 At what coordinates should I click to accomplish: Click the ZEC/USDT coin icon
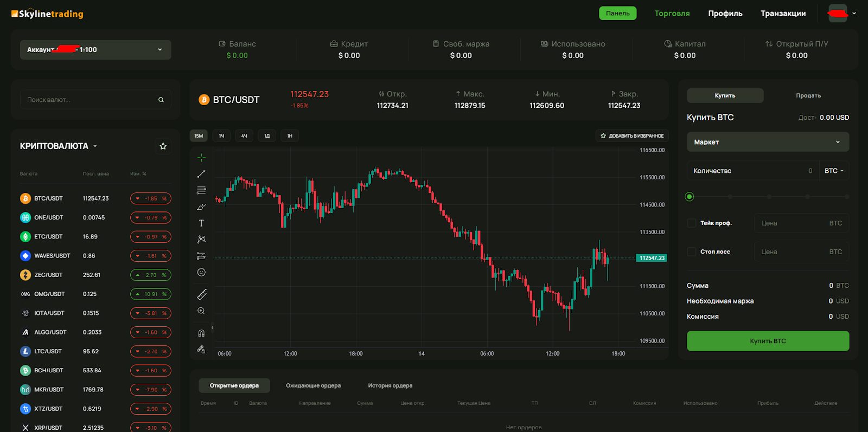pyautogui.click(x=25, y=275)
